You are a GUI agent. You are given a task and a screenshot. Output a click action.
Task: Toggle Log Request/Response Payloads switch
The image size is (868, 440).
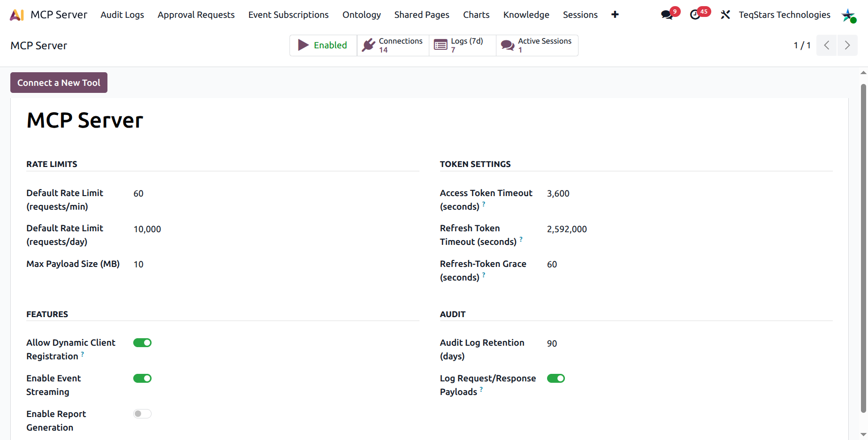tap(556, 379)
